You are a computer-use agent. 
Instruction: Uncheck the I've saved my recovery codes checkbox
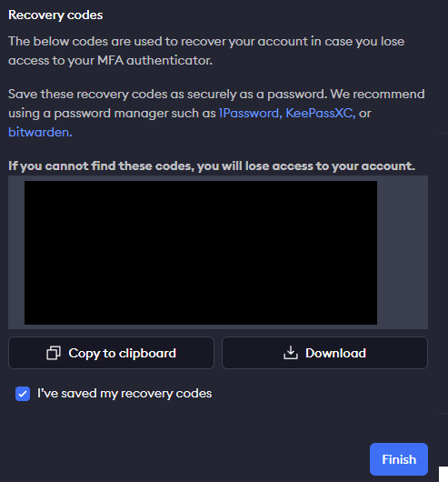point(23,394)
